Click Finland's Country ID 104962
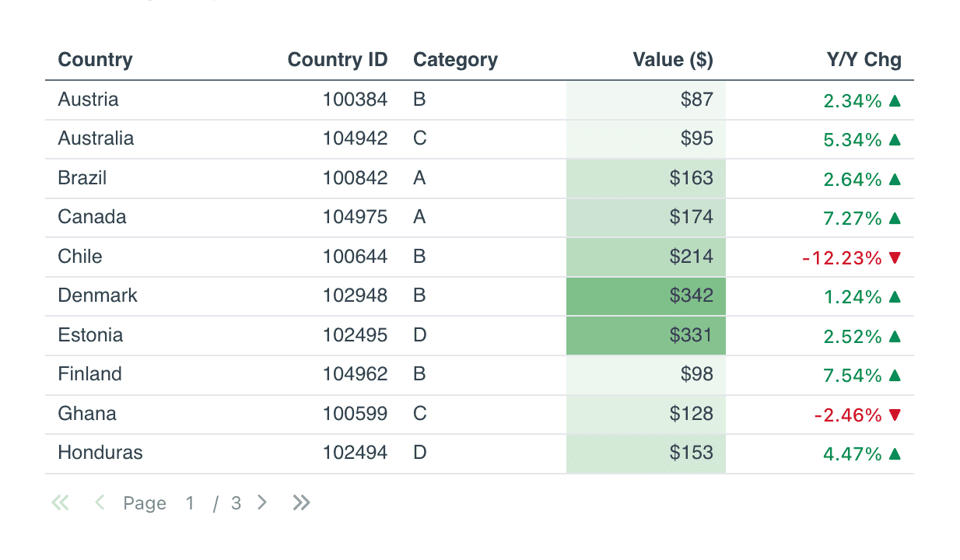The height and width of the screenshot is (560, 960). click(355, 374)
